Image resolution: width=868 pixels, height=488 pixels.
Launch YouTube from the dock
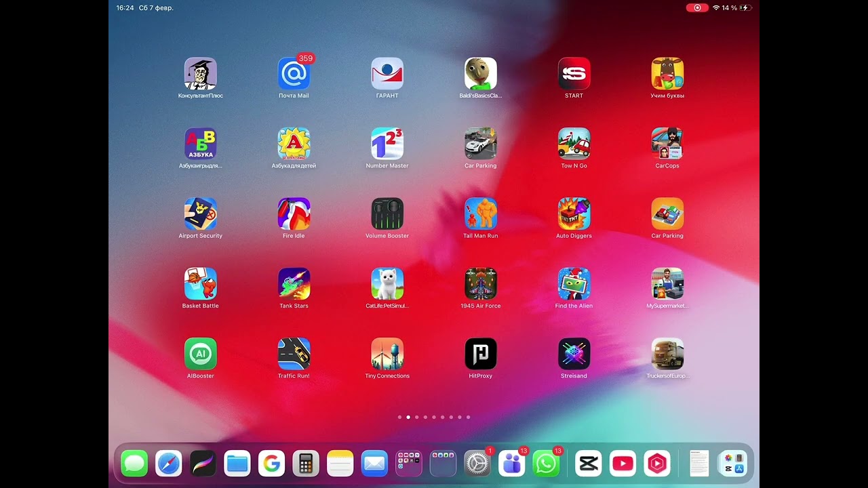pyautogui.click(x=623, y=464)
